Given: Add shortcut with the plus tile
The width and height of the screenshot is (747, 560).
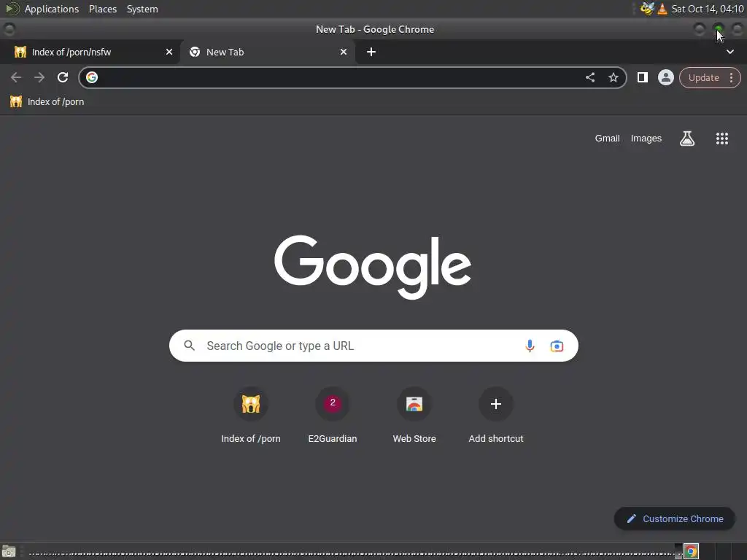Looking at the screenshot, I should 496,416.
